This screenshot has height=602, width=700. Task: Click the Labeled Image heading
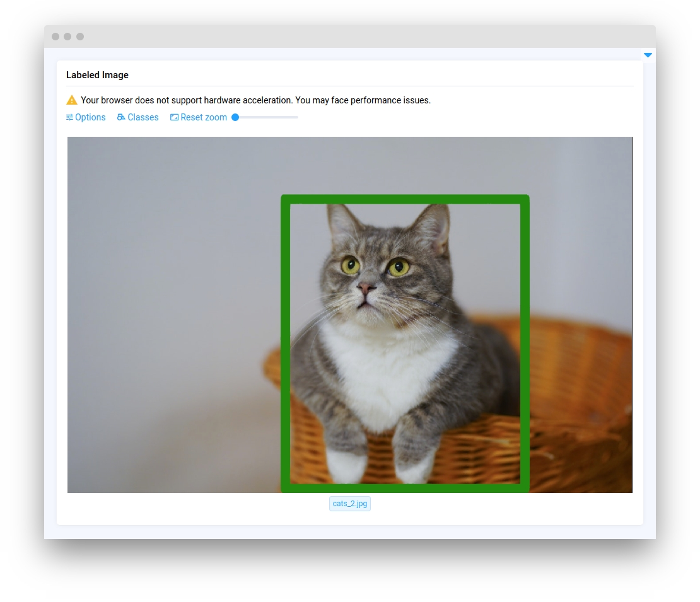97,75
